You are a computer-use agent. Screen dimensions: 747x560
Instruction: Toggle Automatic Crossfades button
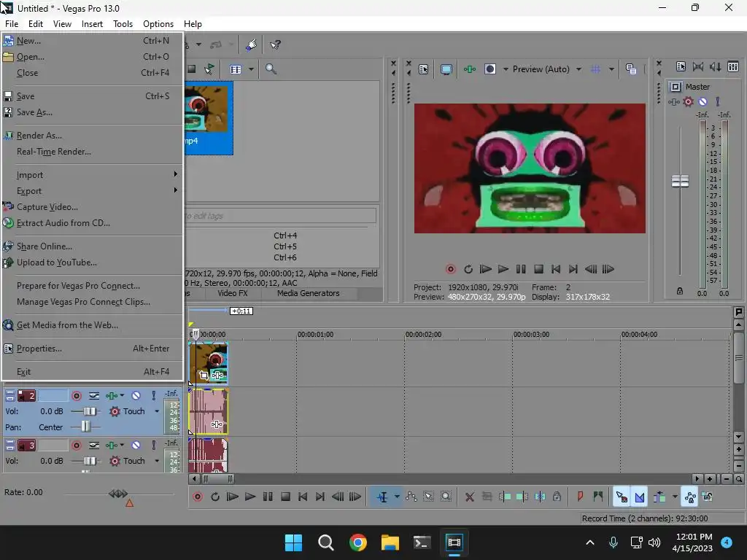(639, 497)
